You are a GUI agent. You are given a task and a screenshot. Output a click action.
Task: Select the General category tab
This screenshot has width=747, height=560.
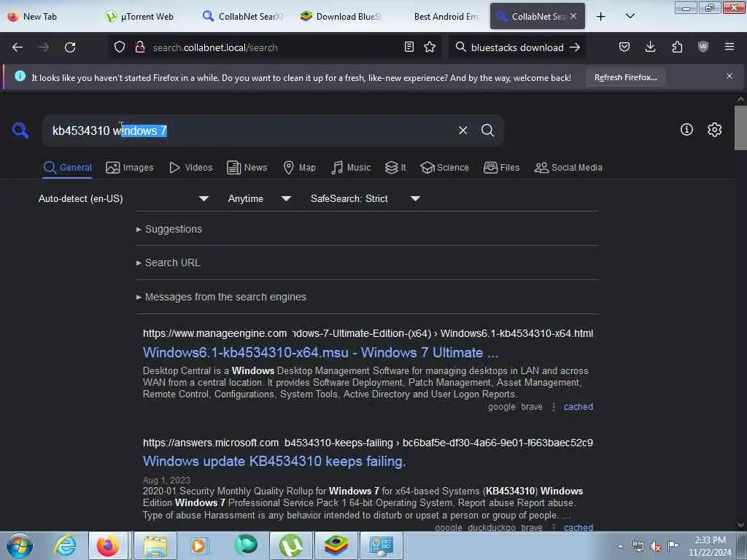point(67,168)
